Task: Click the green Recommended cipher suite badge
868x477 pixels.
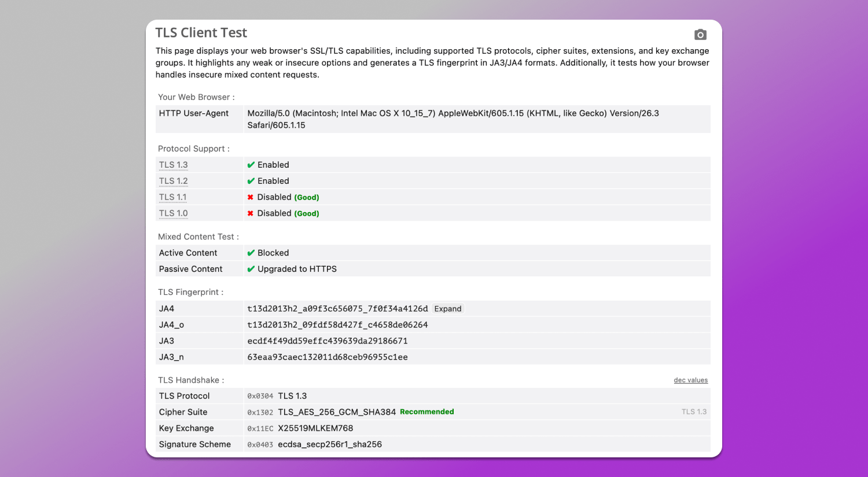Action: [x=427, y=412]
